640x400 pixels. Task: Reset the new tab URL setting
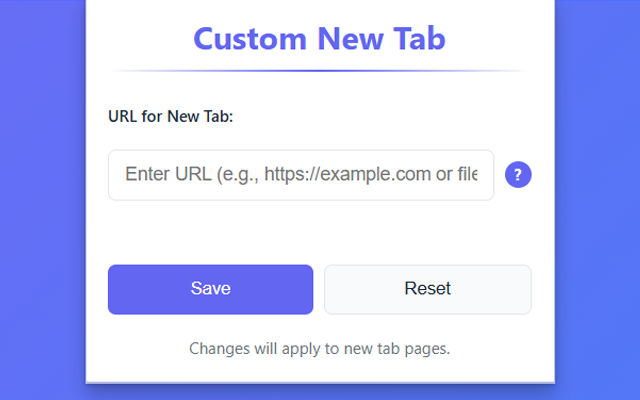point(427,289)
